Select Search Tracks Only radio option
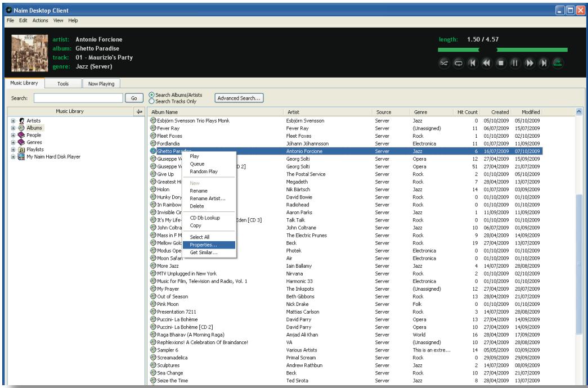Image resolution: width=588 pixels, height=388 pixels. (x=151, y=101)
